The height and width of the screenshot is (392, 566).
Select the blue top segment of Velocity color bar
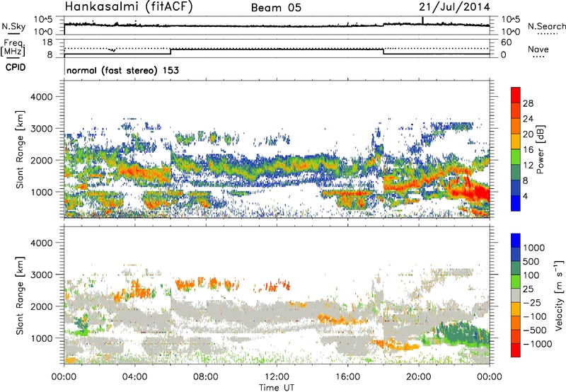click(x=516, y=241)
